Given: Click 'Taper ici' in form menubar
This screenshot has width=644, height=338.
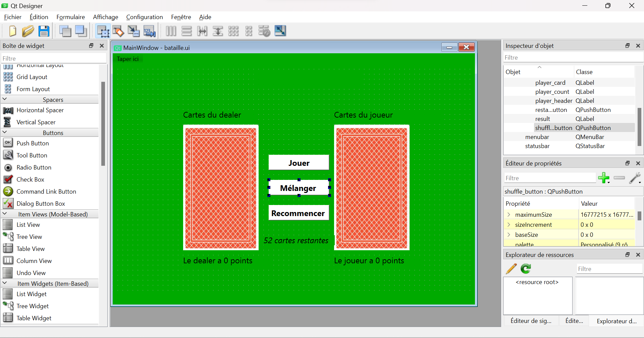Looking at the screenshot, I should [x=128, y=59].
